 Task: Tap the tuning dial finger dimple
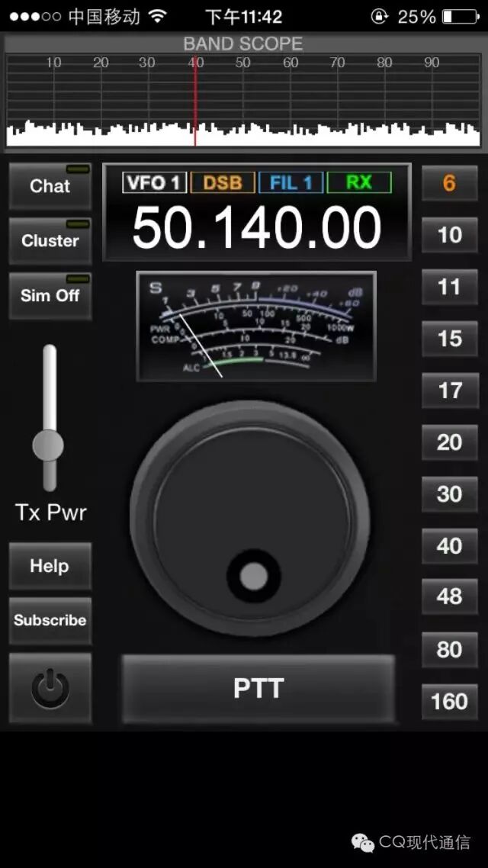(x=254, y=576)
